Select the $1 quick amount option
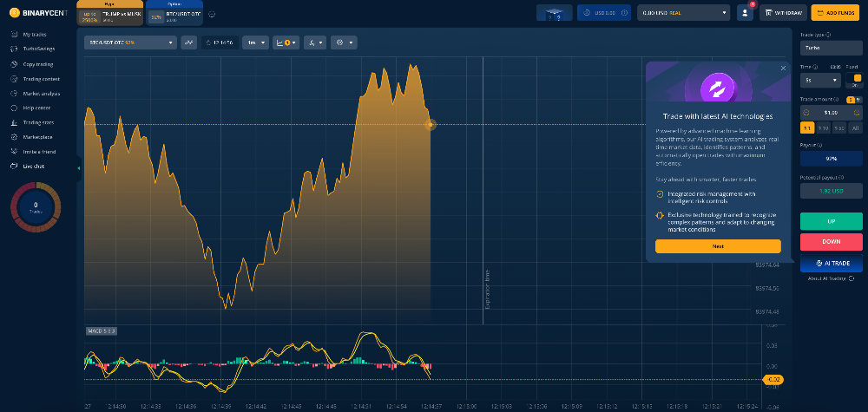The image size is (868, 412). [x=805, y=128]
